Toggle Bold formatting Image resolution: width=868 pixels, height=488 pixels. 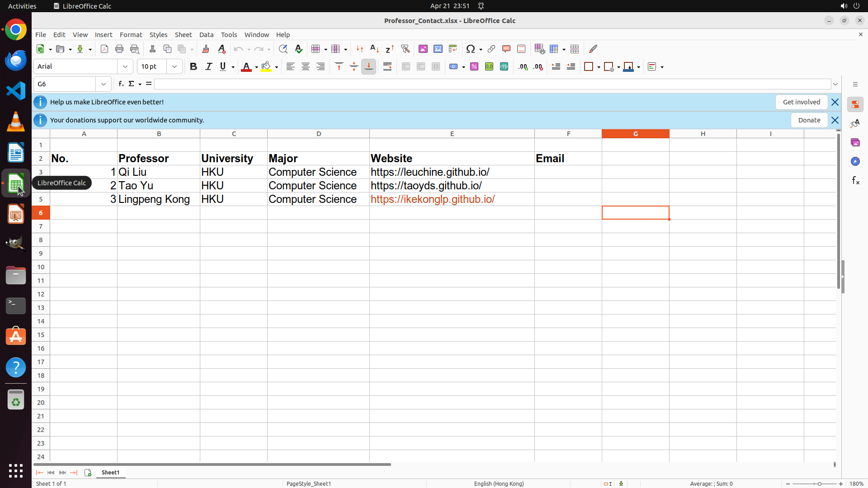(193, 67)
